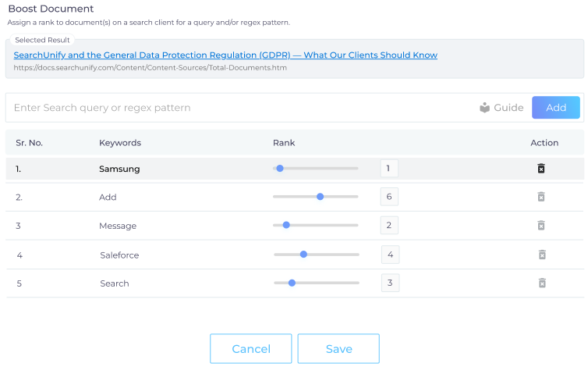Click the Samsung rank slider handle
The width and height of the screenshot is (588, 367).
click(x=280, y=169)
